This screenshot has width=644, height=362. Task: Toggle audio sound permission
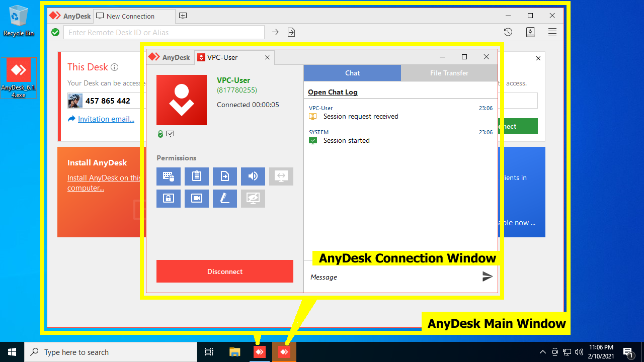coord(253,176)
